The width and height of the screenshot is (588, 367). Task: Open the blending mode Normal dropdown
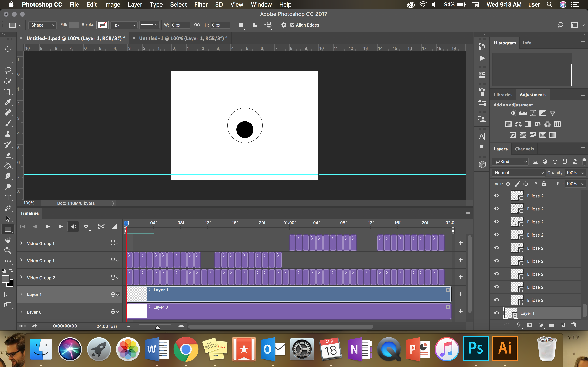click(518, 172)
